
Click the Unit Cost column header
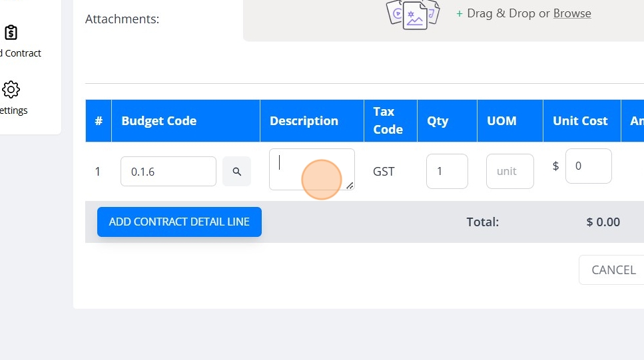coord(580,121)
